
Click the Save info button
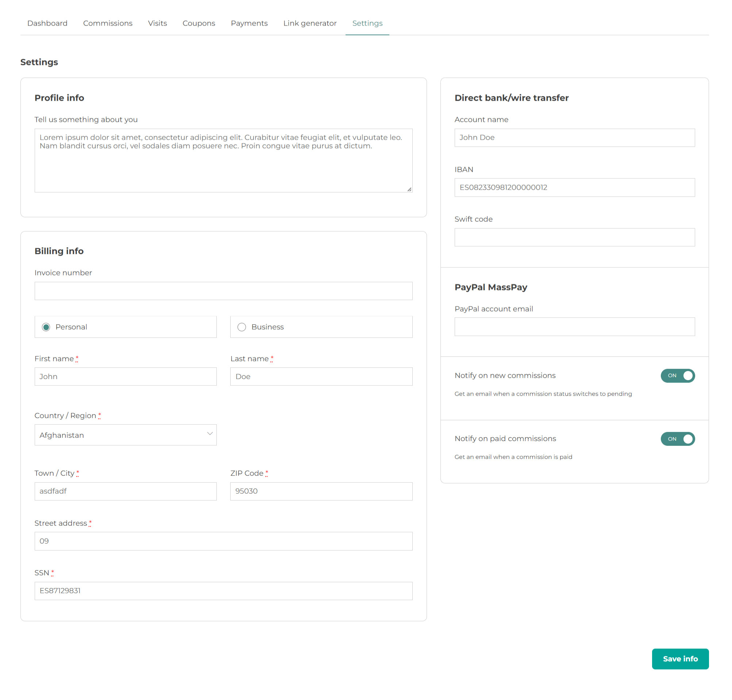pos(680,658)
